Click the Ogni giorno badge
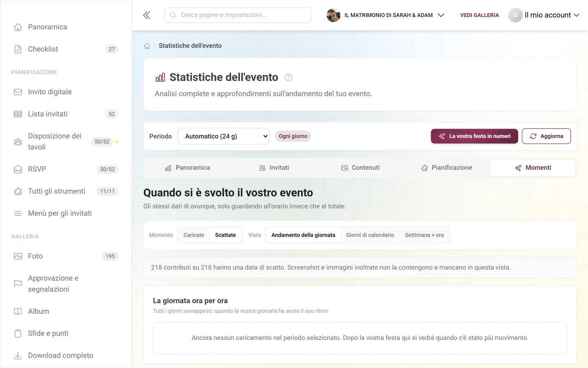The height and width of the screenshot is (368, 588). pyautogui.click(x=293, y=136)
